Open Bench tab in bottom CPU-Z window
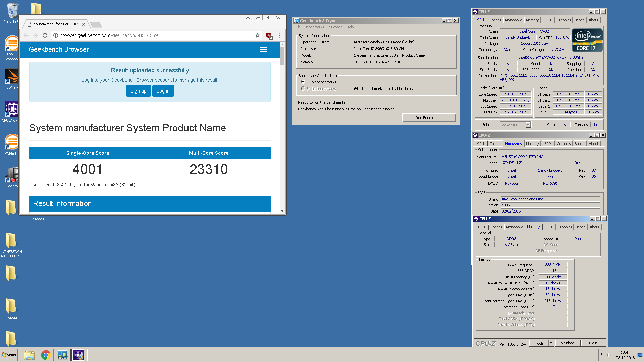This screenshot has width=644, height=362. 580,227
